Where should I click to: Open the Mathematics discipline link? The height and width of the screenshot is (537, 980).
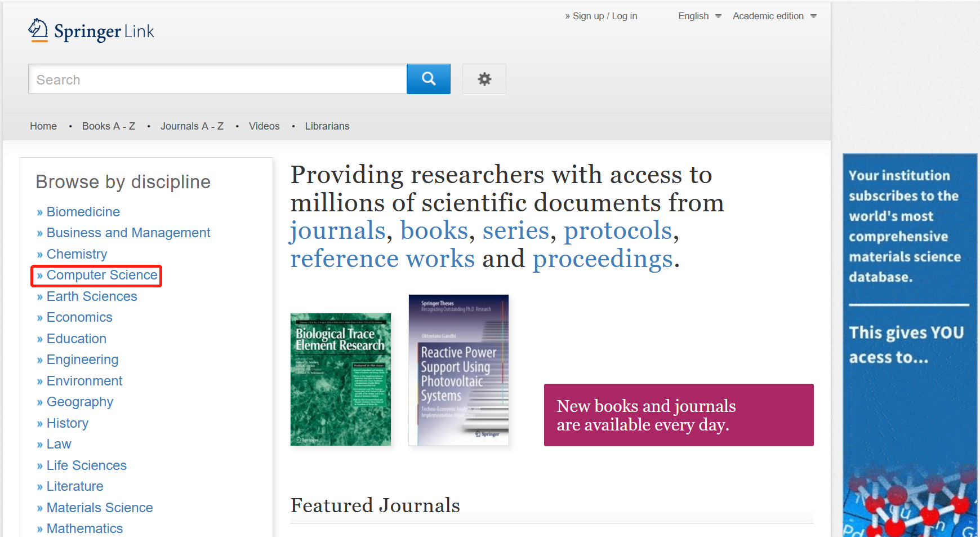[84, 529]
